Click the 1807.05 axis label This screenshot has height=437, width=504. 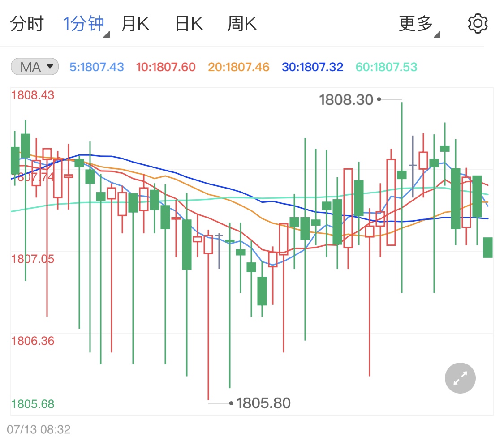point(33,259)
